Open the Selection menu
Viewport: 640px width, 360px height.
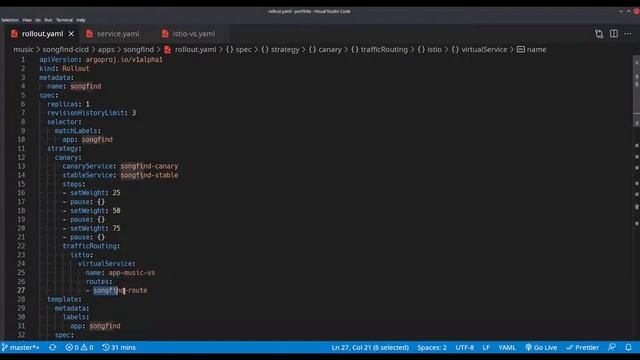click(10, 20)
